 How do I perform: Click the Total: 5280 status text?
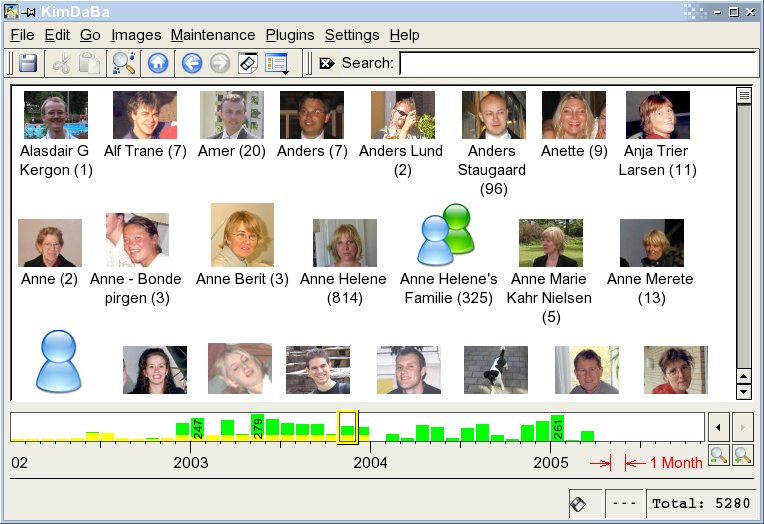[701, 503]
